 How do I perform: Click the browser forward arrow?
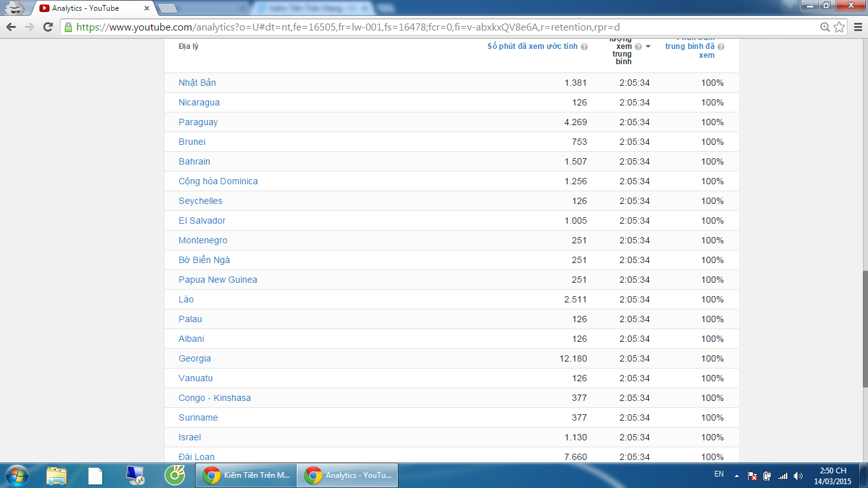click(x=29, y=27)
